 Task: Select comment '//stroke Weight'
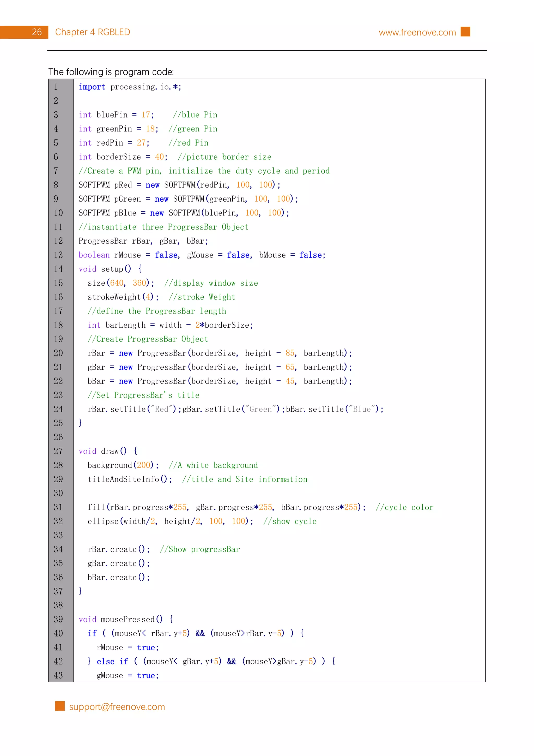tap(202, 297)
